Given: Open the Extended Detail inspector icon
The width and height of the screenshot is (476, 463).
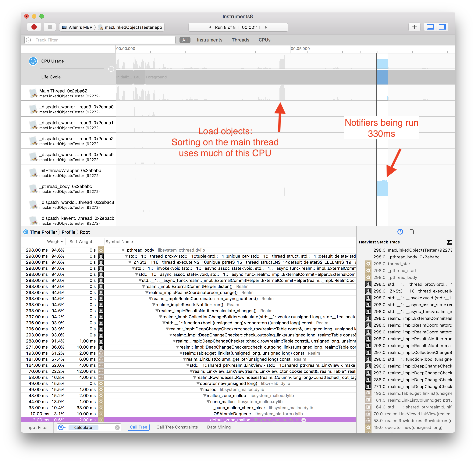Looking at the screenshot, I should 400,232.
